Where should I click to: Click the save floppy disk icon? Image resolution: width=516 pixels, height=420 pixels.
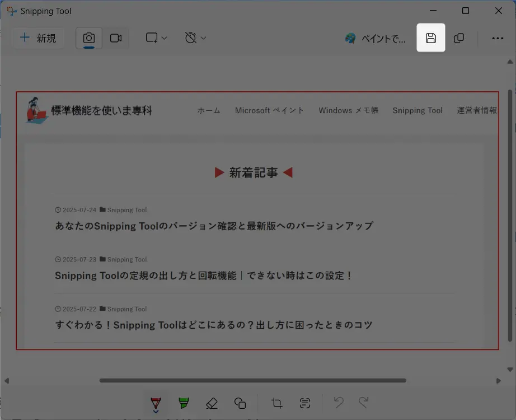pyautogui.click(x=431, y=38)
